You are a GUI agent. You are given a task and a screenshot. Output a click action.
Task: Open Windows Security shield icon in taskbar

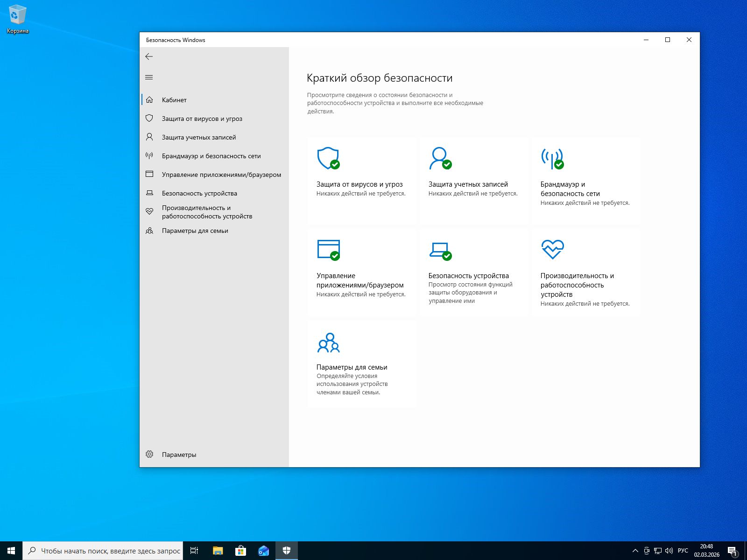(286, 551)
